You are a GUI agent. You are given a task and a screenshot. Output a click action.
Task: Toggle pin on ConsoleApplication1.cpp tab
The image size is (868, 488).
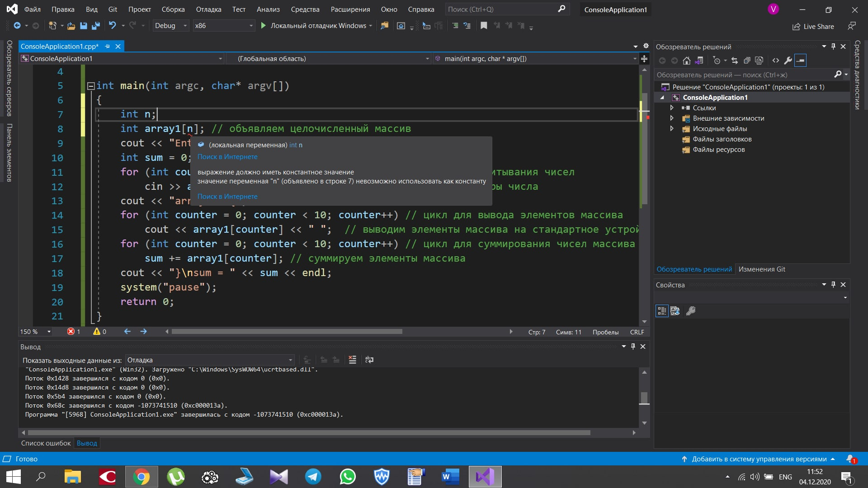point(108,47)
